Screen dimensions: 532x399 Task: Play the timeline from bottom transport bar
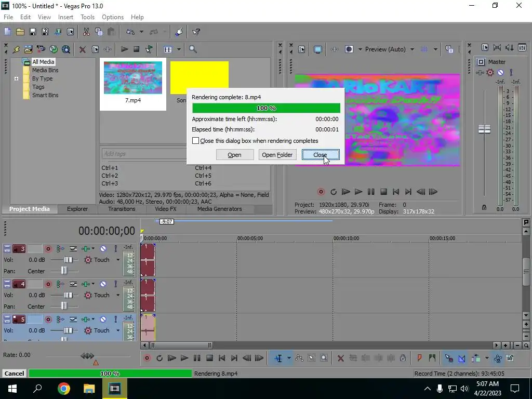184,358
